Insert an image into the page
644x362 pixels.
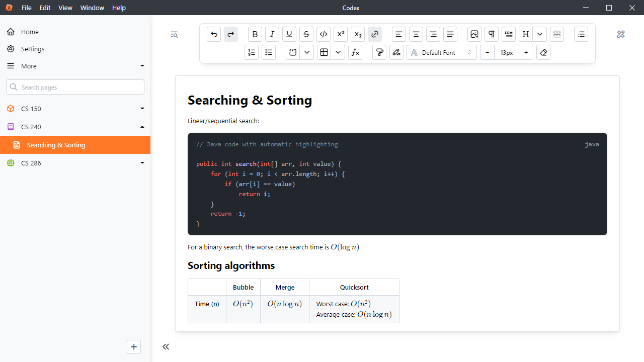pyautogui.click(x=474, y=34)
